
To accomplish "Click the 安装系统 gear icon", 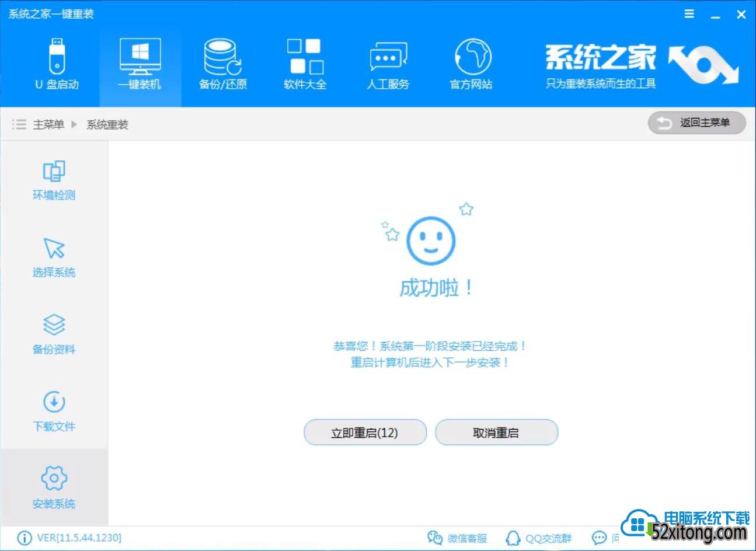I will coord(54,479).
